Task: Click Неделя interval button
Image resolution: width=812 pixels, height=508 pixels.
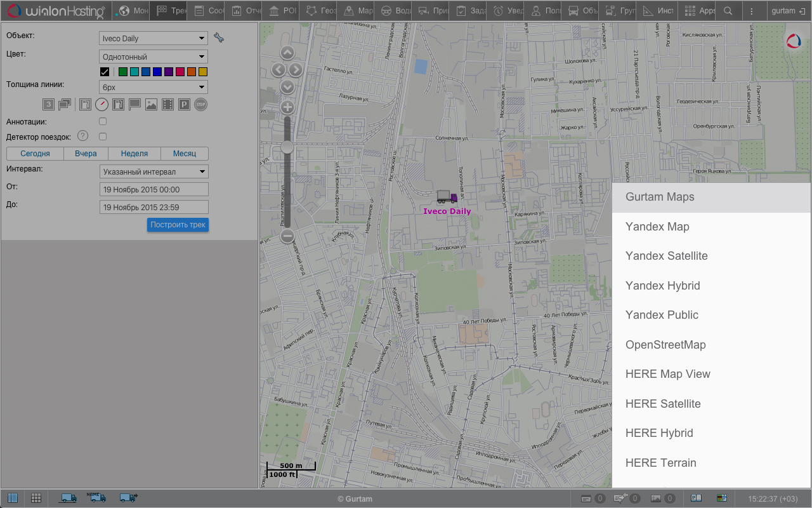Action: pyautogui.click(x=134, y=154)
